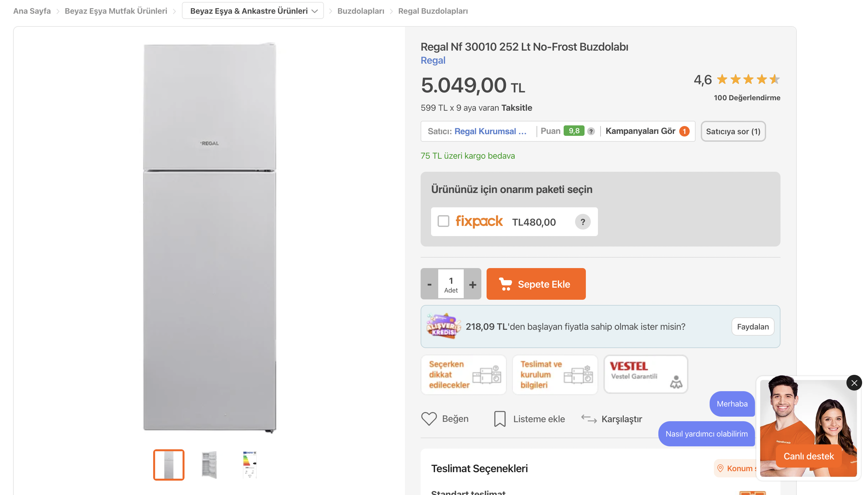
Task: Click the bookmark Listeme ekle icon
Action: tap(499, 419)
